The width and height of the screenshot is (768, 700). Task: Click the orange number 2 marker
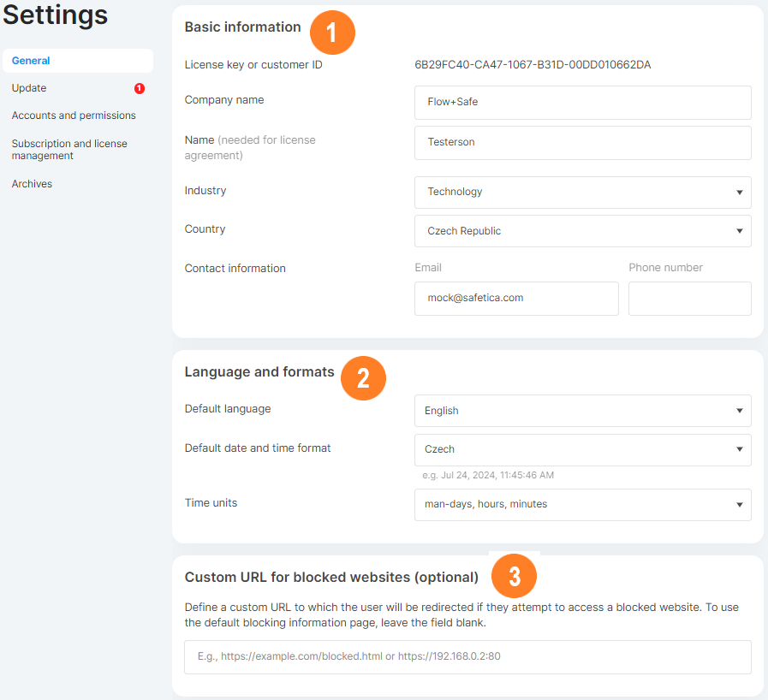pyautogui.click(x=363, y=378)
